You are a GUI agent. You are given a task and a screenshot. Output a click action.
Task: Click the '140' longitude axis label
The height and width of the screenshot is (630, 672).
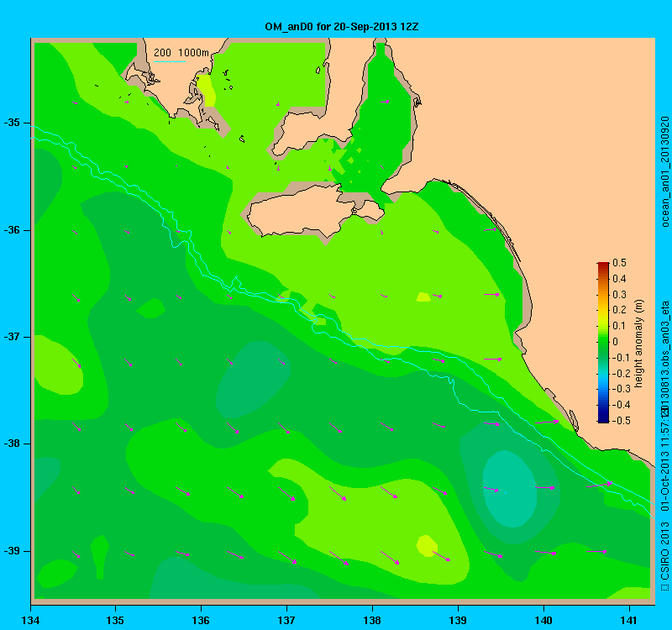point(543,621)
